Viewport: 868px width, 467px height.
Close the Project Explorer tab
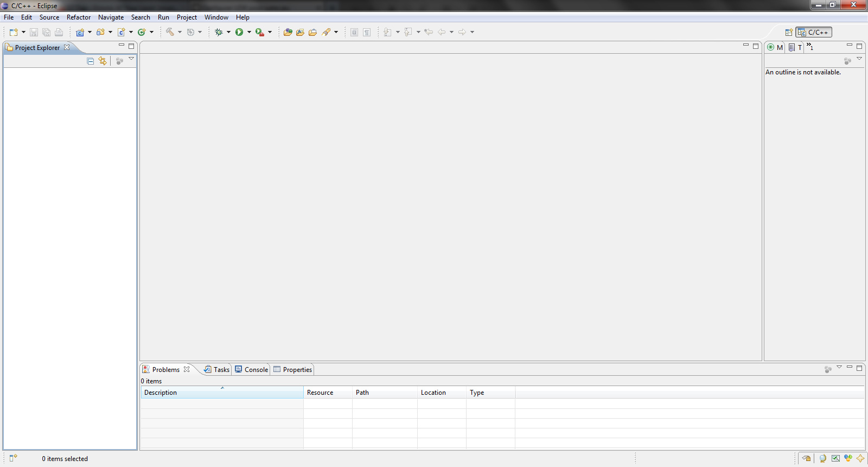(x=67, y=47)
